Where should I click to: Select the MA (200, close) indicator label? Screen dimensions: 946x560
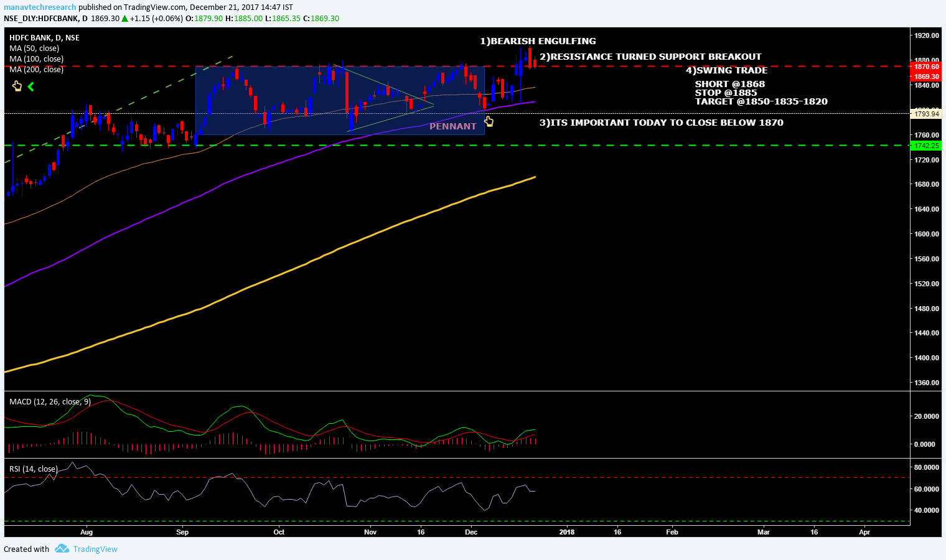[36, 70]
